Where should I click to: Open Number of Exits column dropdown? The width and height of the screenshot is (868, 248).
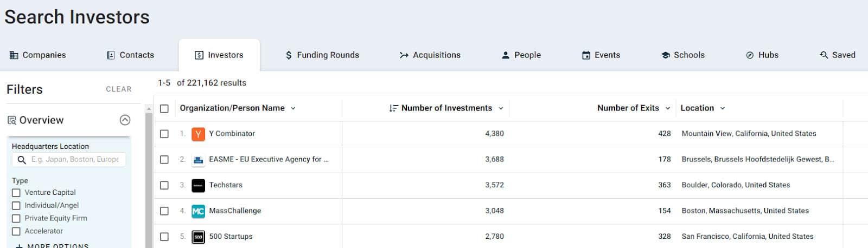[x=668, y=108]
